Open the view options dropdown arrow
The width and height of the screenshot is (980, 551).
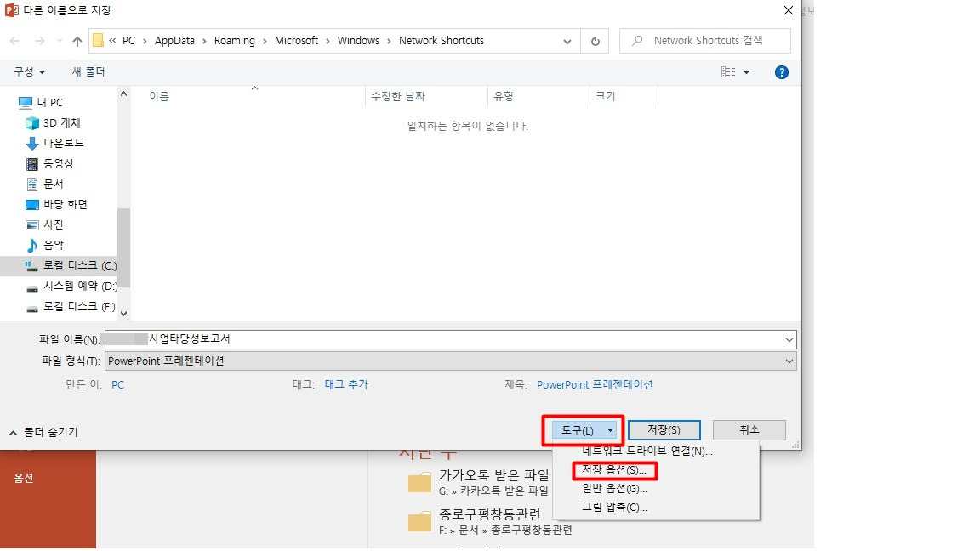pos(746,72)
